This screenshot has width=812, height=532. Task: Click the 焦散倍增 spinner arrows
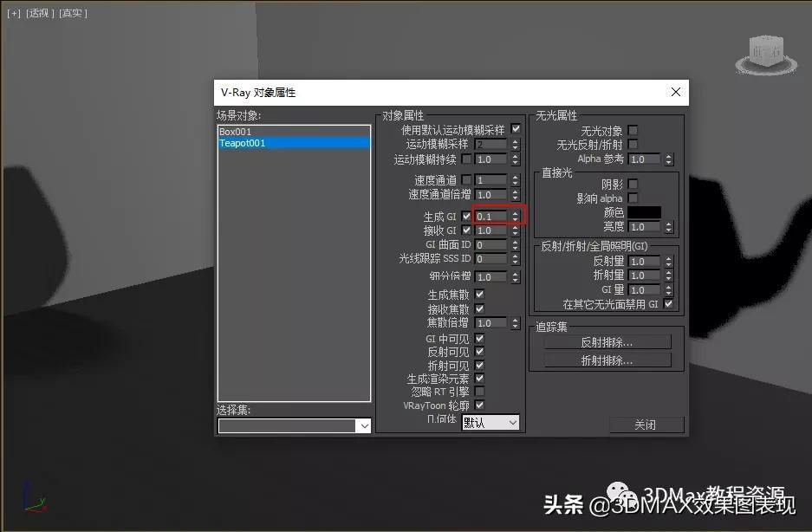[x=515, y=323]
